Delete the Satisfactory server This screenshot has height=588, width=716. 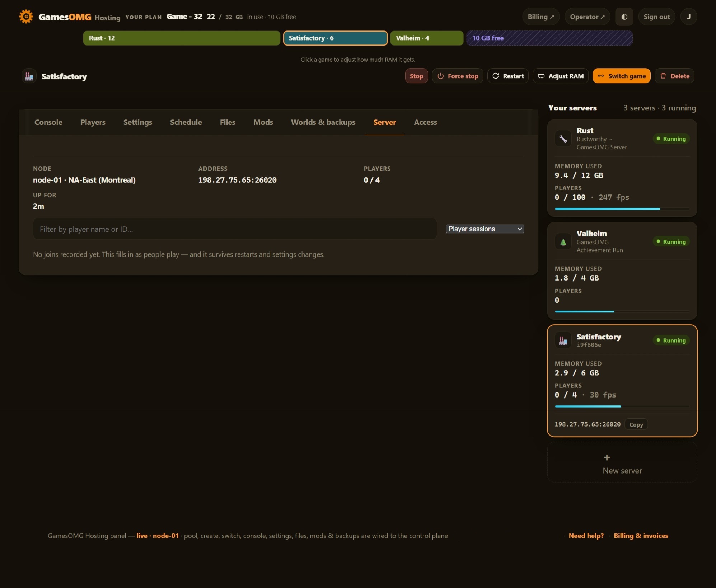click(x=674, y=76)
